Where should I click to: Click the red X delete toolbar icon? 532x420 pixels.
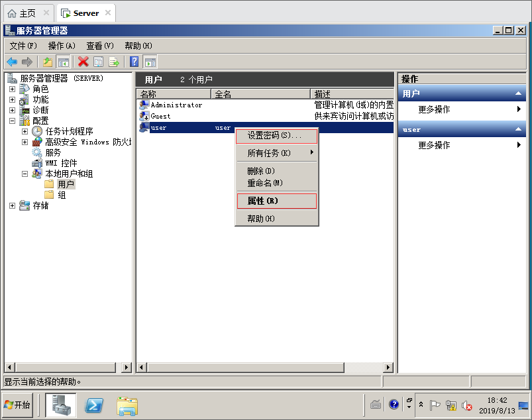[83, 62]
